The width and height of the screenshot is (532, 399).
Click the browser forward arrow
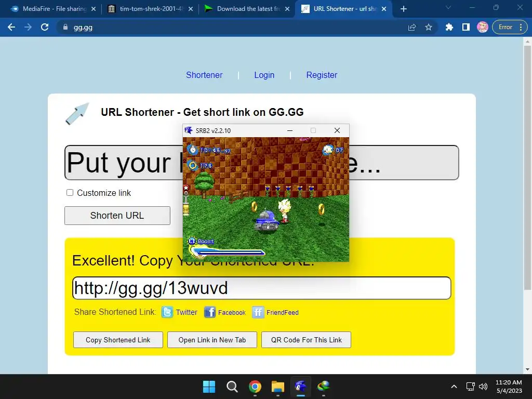[28, 27]
